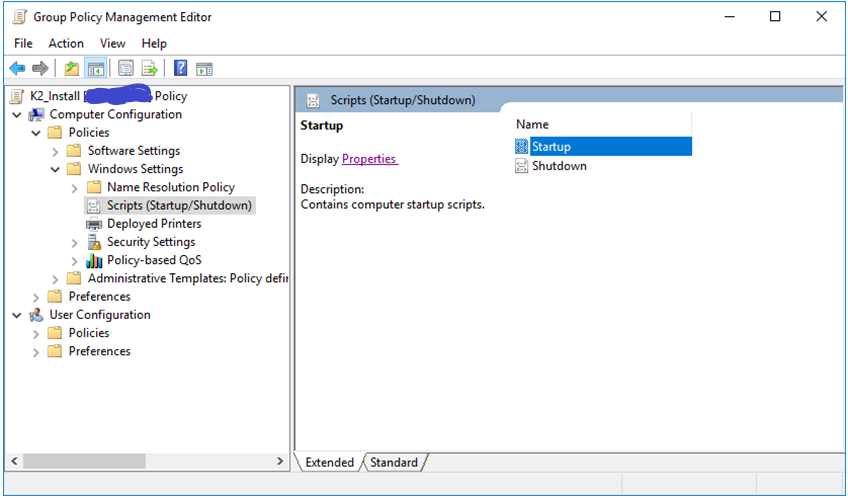Open the Properties link for Startup
Viewport: 848px width, 498px height.
[370, 159]
